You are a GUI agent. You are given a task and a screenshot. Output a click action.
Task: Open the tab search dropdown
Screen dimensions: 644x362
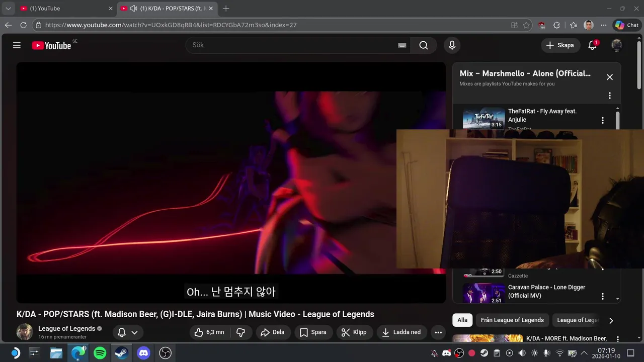pyautogui.click(x=8, y=9)
